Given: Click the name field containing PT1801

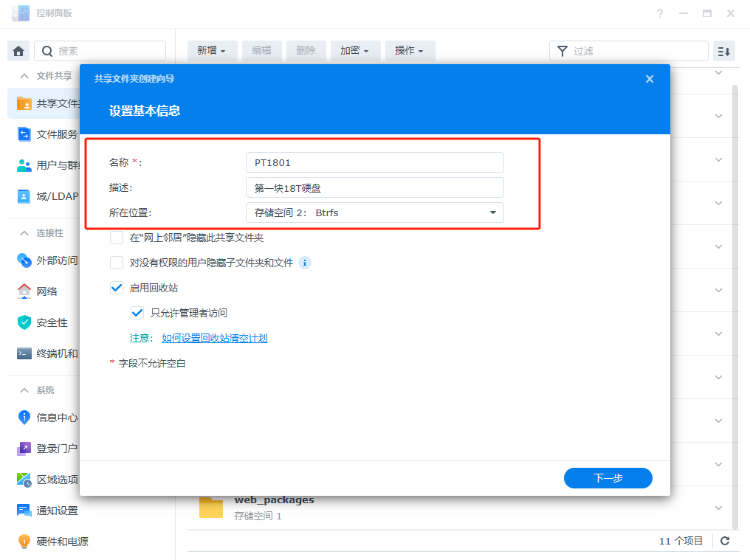Looking at the screenshot, I should 374,162.
